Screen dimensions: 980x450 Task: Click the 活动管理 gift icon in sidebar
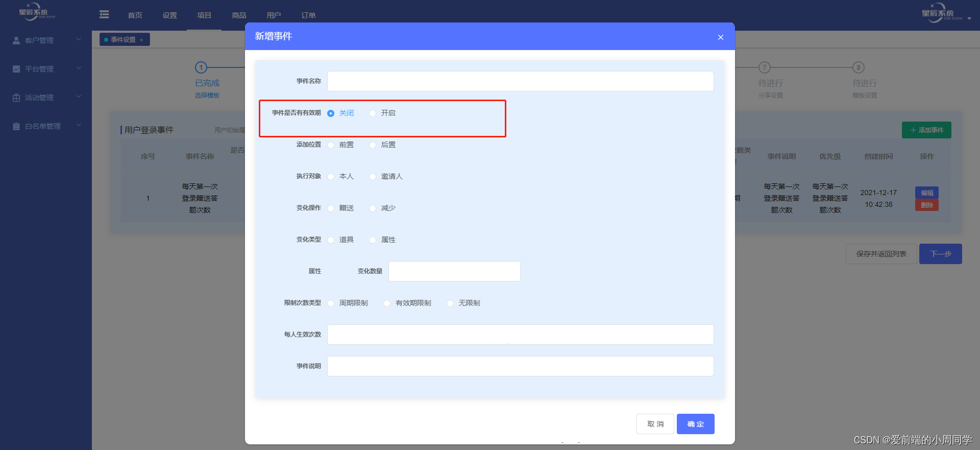[16, 98]
